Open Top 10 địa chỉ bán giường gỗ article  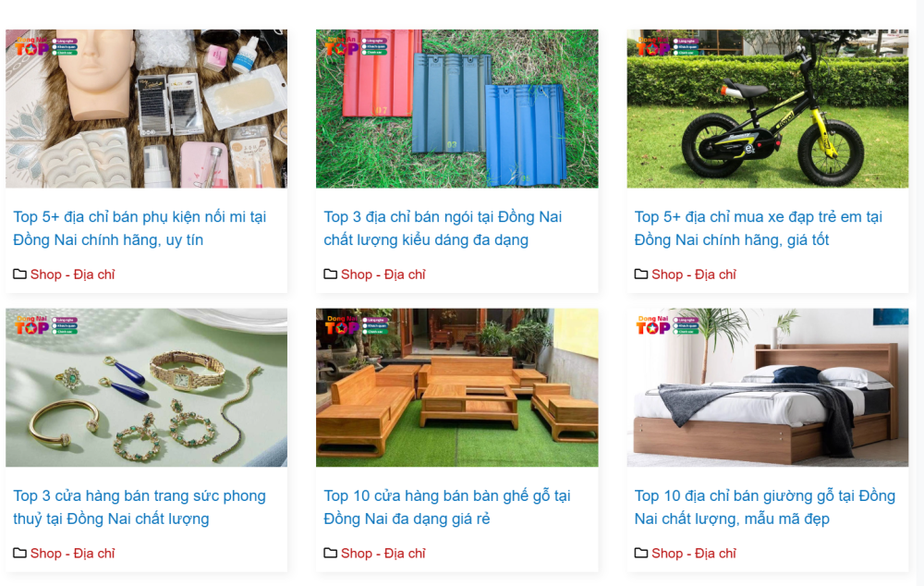pos(765,507)
